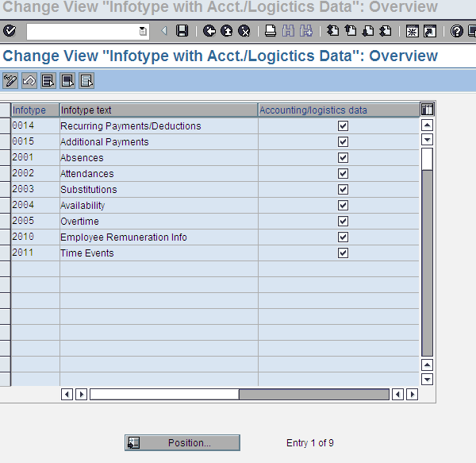
Task: Open Help with the question mark icon
Action: pos(457,31)
